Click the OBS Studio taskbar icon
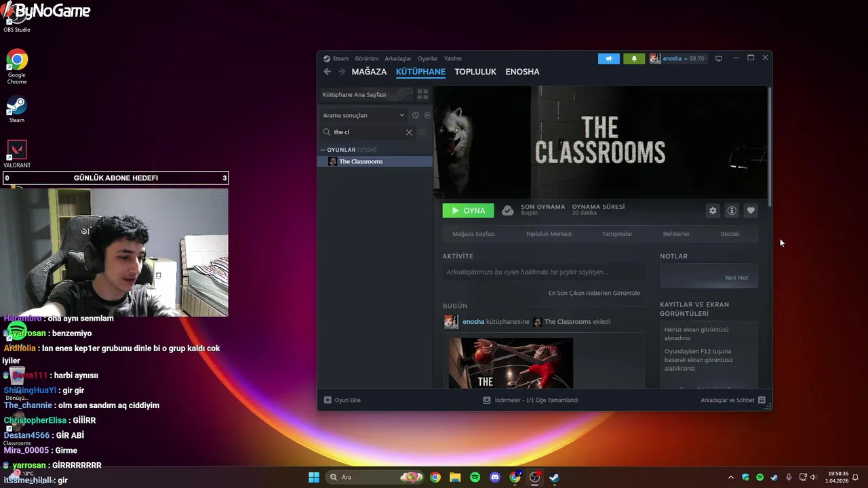Viewport: 868px width, 488px height. point(534,477)
